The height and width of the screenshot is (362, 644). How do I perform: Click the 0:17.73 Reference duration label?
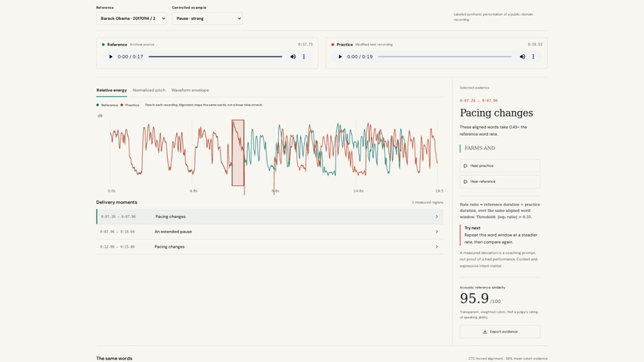pyautogui.click(x=305, y=45)
